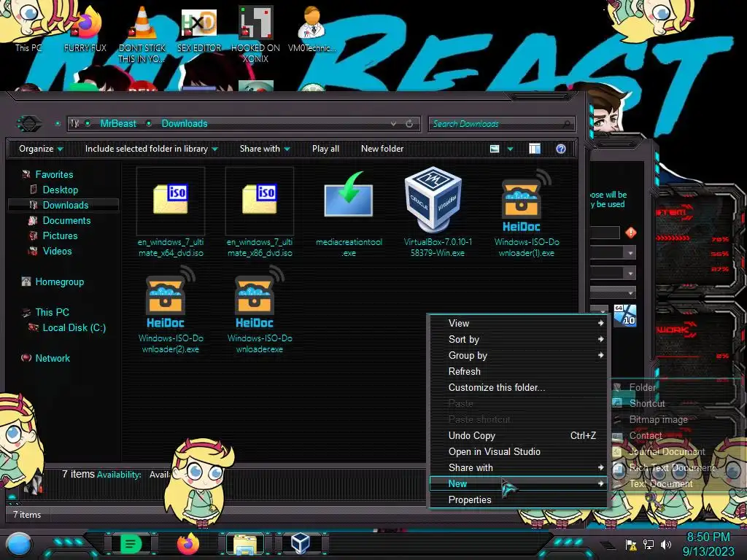Change view using the view icon

coord(495,149)
